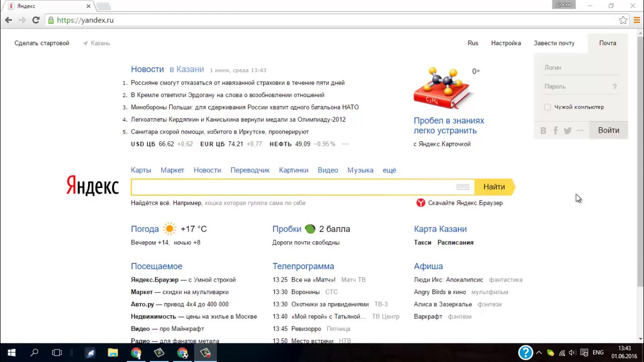Open Карта Казани link
This screenshot has width=644, height=362.
(440, 229)
